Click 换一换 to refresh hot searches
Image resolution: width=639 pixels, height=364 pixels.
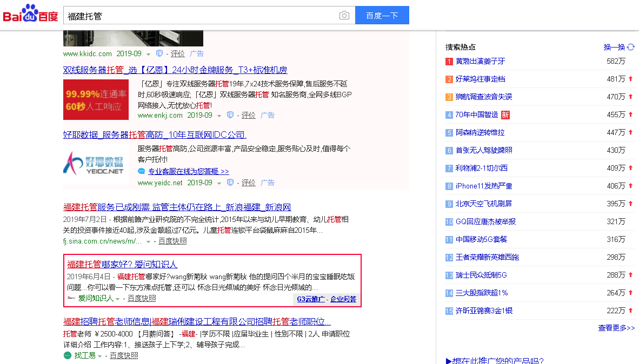[x=614, y=47]
